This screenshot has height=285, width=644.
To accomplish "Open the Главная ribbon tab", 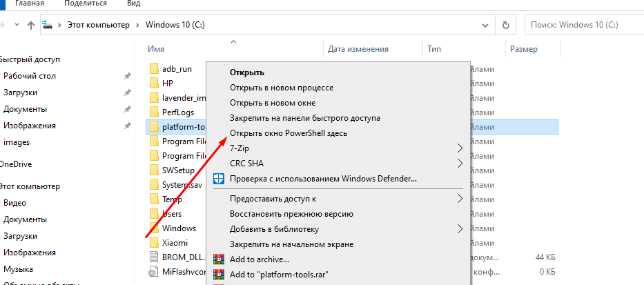I will click(x=30, y=3).
